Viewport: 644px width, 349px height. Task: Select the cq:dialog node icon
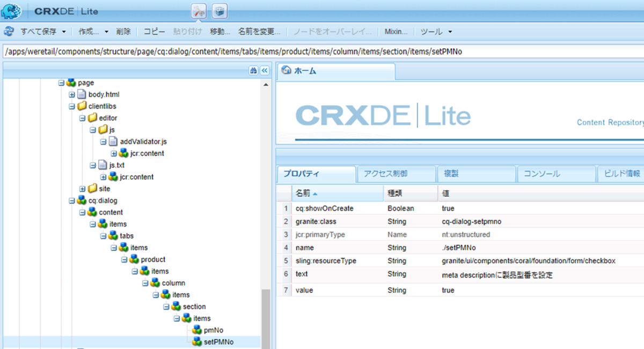[82, 201]
